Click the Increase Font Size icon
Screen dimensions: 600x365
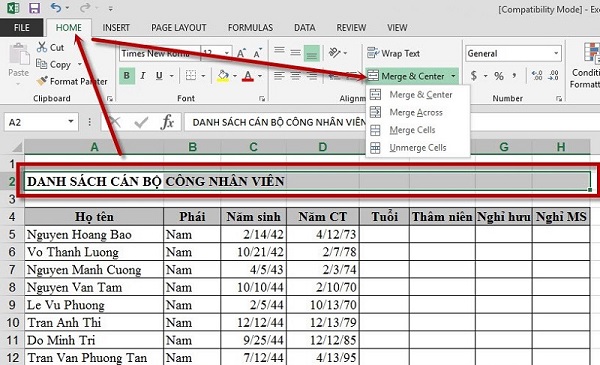[241, 53]
